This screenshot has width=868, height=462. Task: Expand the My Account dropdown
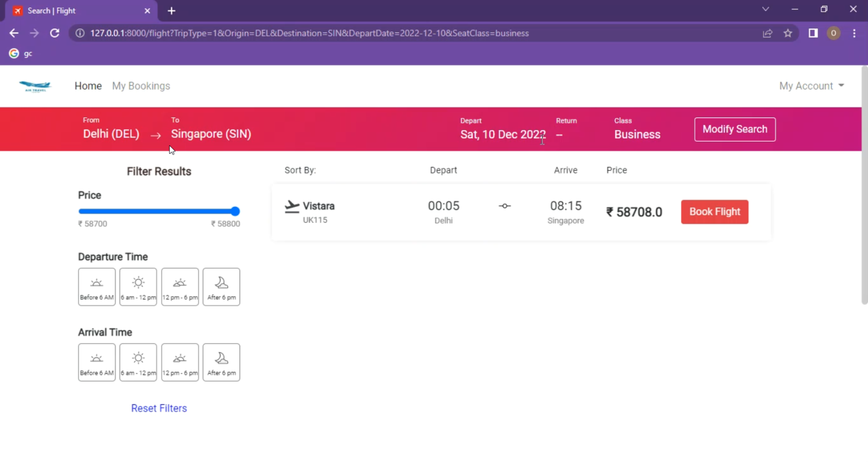(811, 86)
